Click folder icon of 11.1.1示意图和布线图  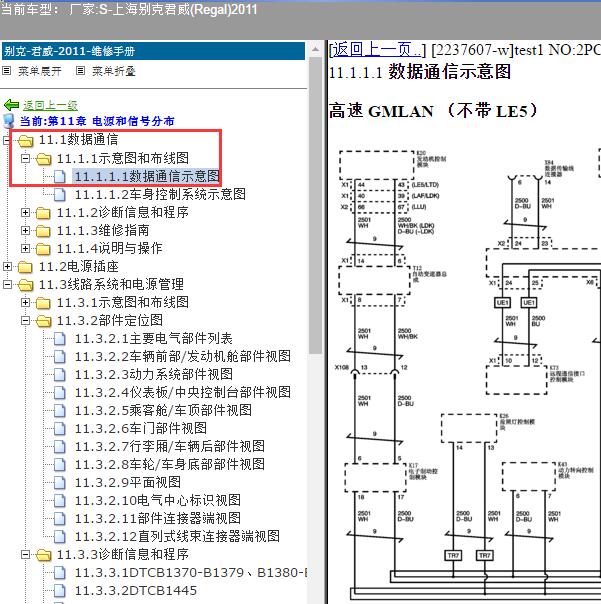44,159
